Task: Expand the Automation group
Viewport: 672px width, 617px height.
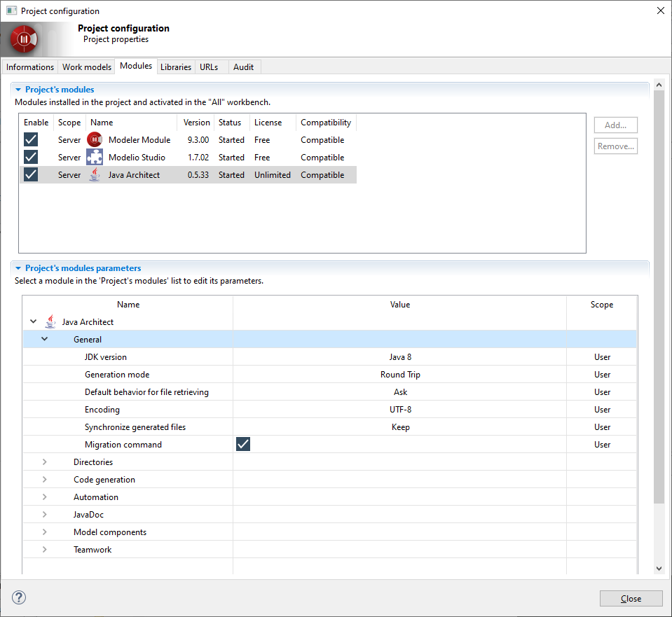Action: (45, 497)
